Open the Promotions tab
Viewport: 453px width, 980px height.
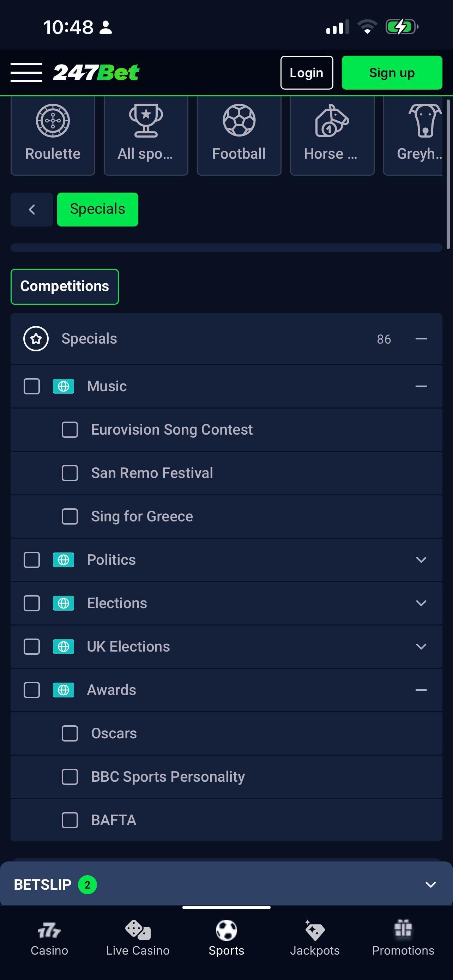[x=403, y=937]
